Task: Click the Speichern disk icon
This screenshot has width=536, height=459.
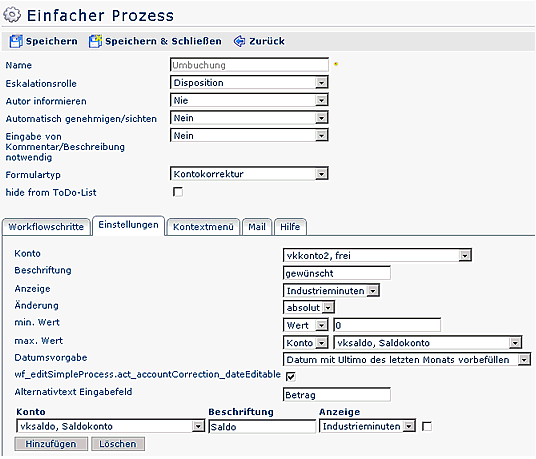Action: [16, 41]
